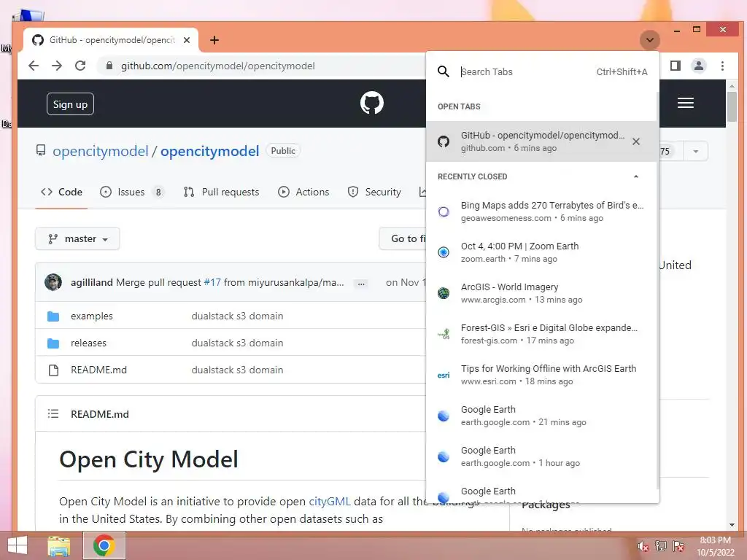Open the opencitymodel owner link
The image size is (747, 560).
point(101,151)
